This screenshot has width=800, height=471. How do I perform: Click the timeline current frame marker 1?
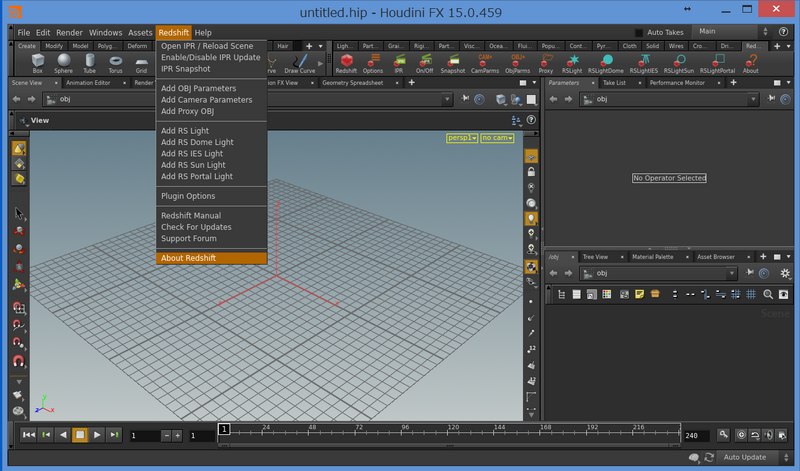pos(224,429)
